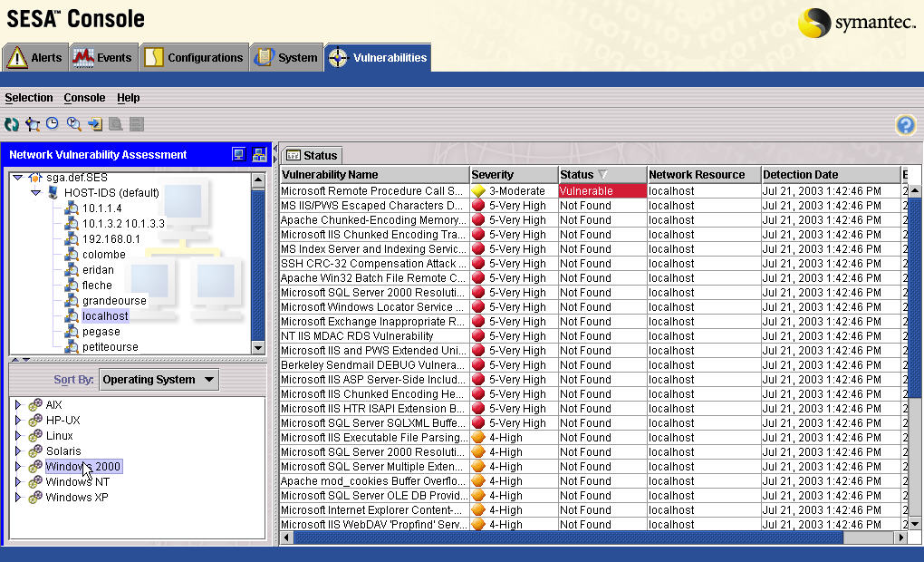
Task: Expand the Windows 2000 node
Action: (18, 467)
